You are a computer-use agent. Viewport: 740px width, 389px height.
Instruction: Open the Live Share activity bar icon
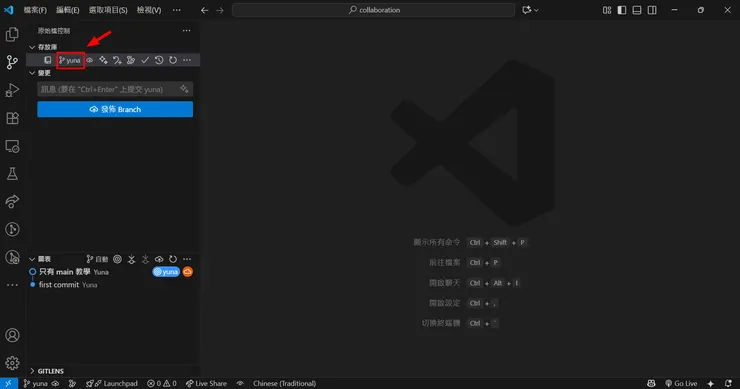click(12, 202)
